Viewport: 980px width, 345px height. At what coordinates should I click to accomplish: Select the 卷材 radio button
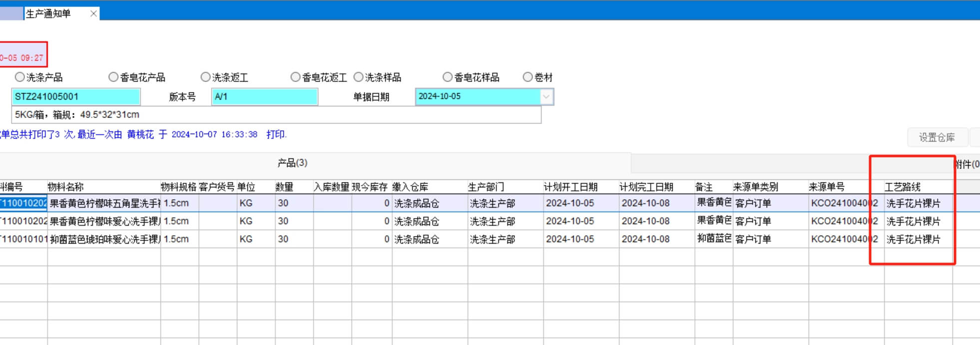click(x=527, y=77)
